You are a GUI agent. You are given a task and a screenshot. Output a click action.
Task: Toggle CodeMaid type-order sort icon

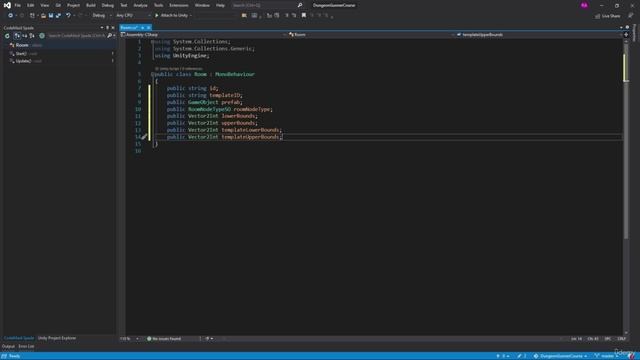[32, 36]
